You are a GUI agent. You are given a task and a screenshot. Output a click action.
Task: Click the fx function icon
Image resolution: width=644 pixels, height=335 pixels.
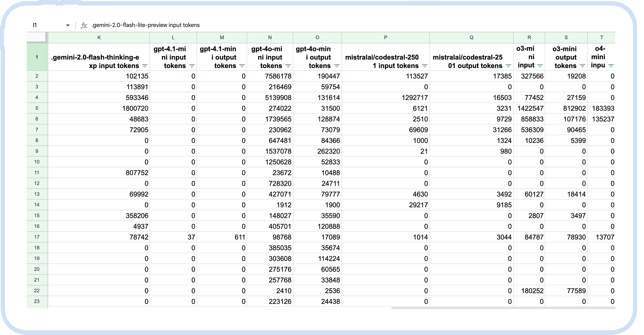[x=84, y=25]
